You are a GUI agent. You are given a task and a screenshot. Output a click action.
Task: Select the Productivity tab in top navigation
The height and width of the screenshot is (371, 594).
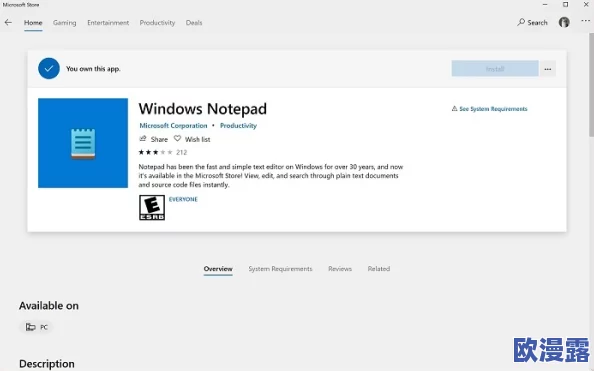tap(157, 23)
